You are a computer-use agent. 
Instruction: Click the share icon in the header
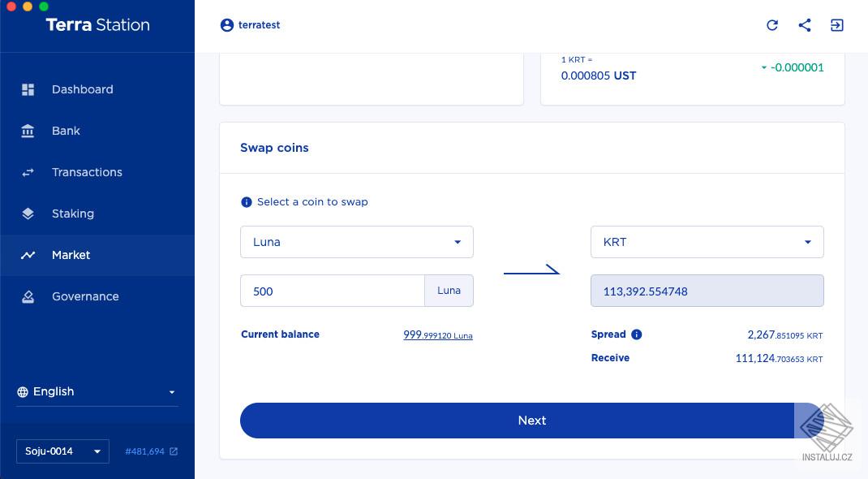805,25
